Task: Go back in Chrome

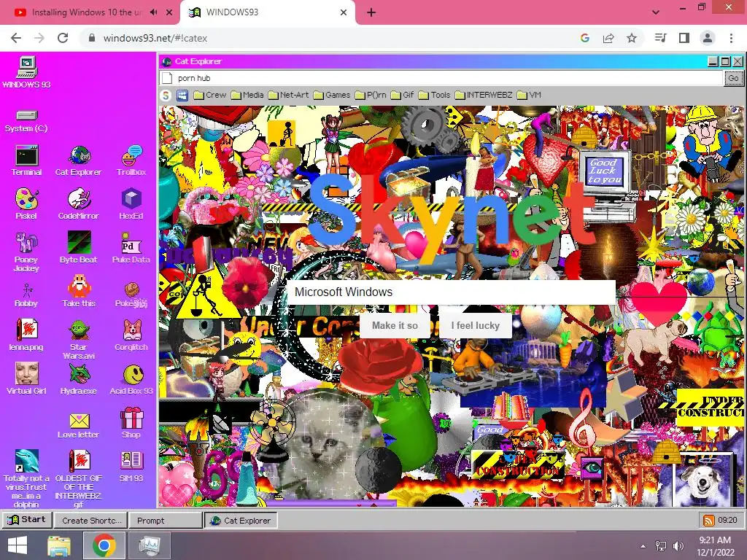Action: (16, 38)
